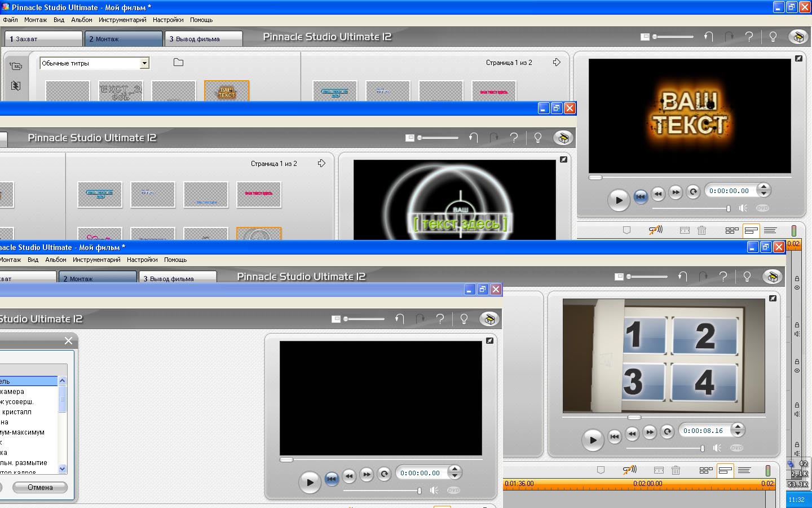Image resolution: width=812 pixels, height=508 pixels.
Task: Click Undo above the 'текст здесь' preview
Action: click(x=474, y=138)
